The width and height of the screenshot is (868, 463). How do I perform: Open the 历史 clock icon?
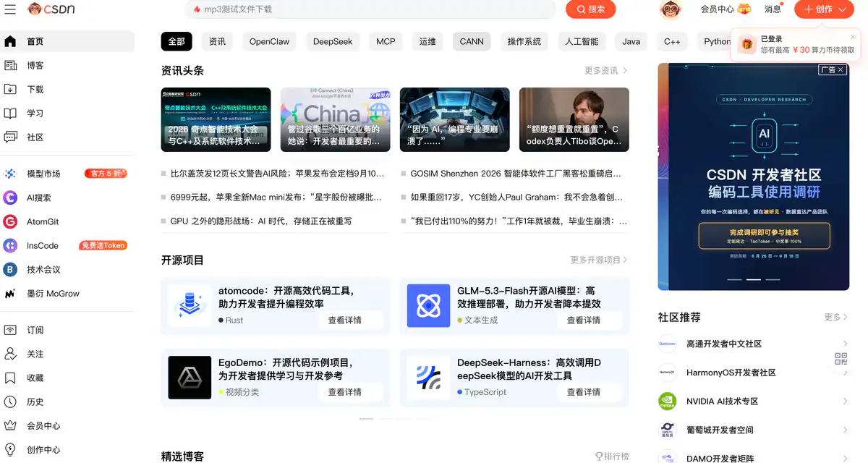pyautogui.click(x=10, y=402)
